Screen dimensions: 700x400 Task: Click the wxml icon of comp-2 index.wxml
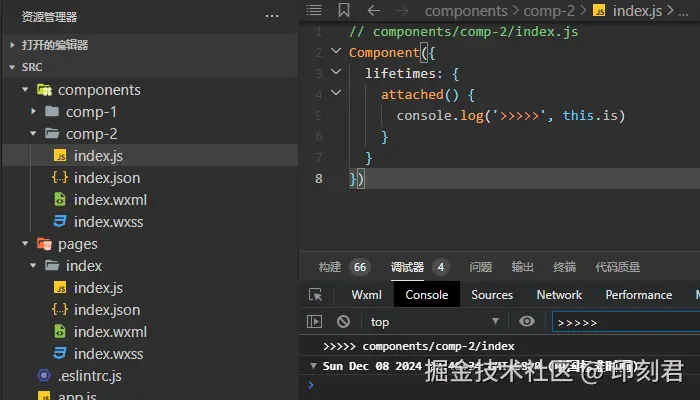[x=60, y=200]
